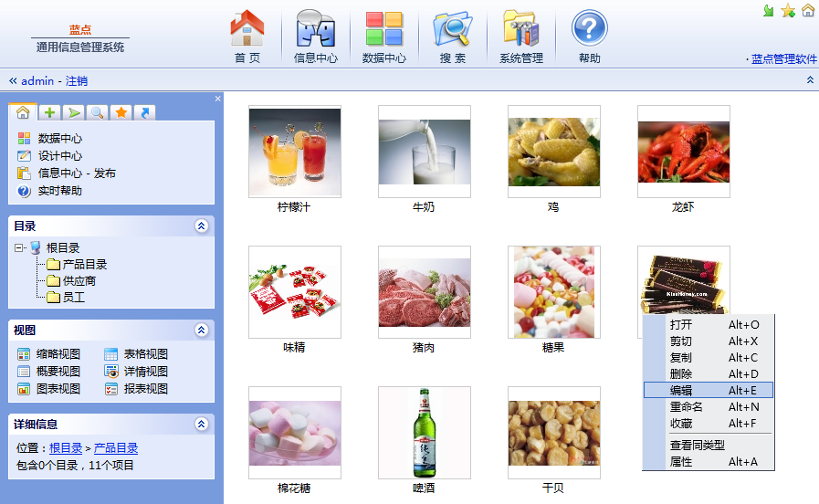This screenshot has width=819, height=504.
Task: Click the 注销 logout link
Action: coord(77,81)
